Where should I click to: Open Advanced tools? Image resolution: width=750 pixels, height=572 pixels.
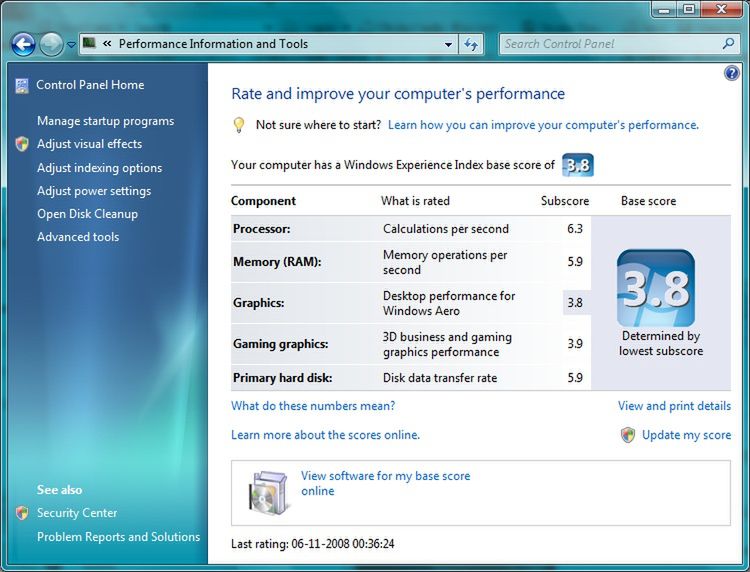pos(78,237)
